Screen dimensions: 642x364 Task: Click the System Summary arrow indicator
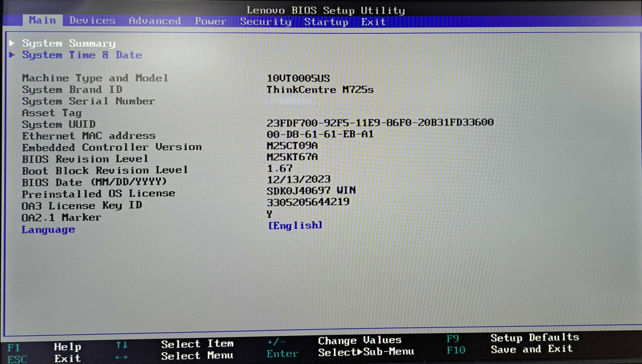13,44
